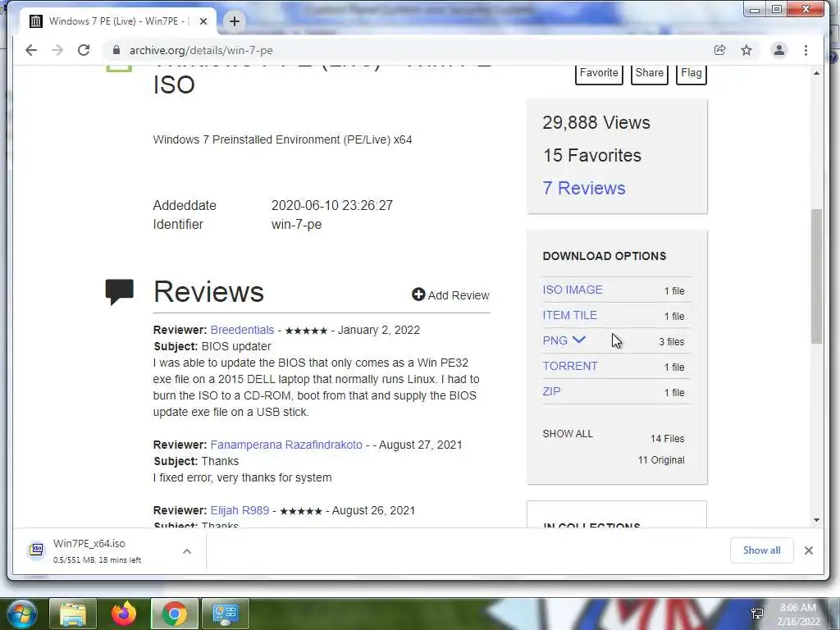Expand the PNG download dropdown chevron
Screen dimensions: 840x630
[579, 340]
